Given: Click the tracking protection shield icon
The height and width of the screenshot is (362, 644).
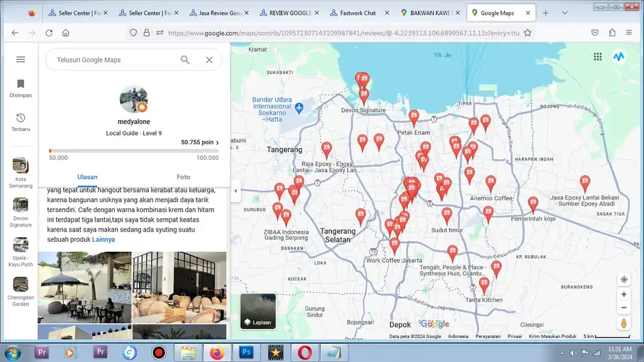Looking at the screenshot, I should click(x=133, y=32).
